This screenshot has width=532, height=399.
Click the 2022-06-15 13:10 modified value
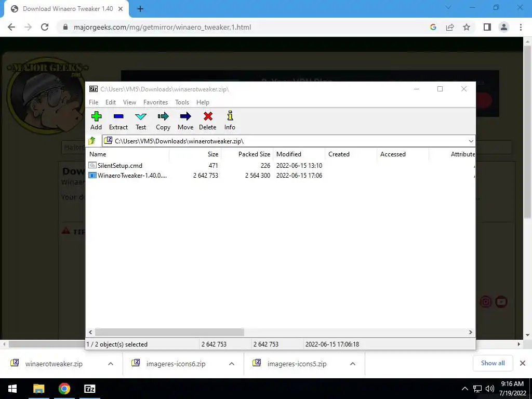[x=299, y=166]
